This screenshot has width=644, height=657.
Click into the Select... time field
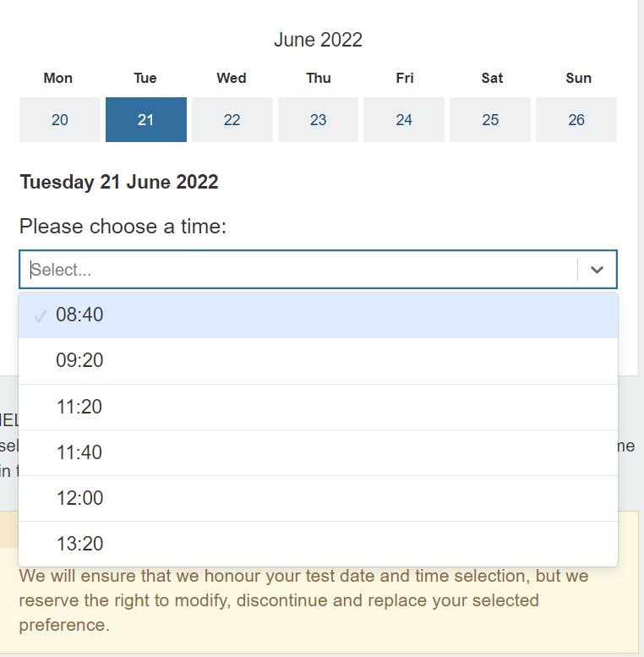point(296,270)
